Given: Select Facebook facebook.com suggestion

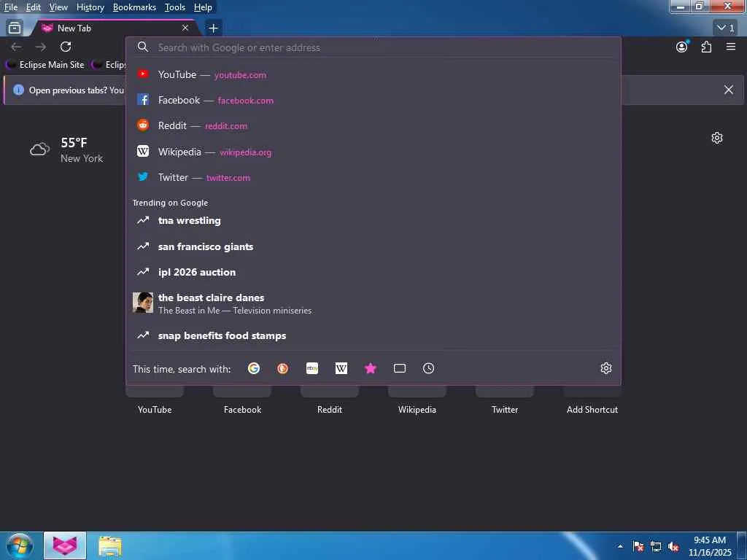Looking at the screenshot, I should (373, 100).
